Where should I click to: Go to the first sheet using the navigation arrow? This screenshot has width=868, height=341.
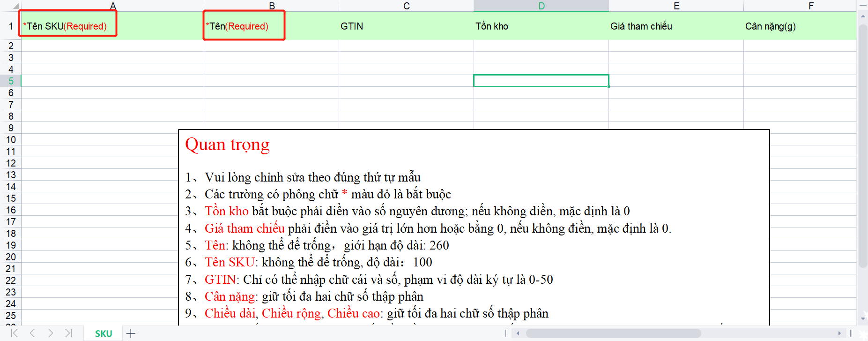point(15,333)
